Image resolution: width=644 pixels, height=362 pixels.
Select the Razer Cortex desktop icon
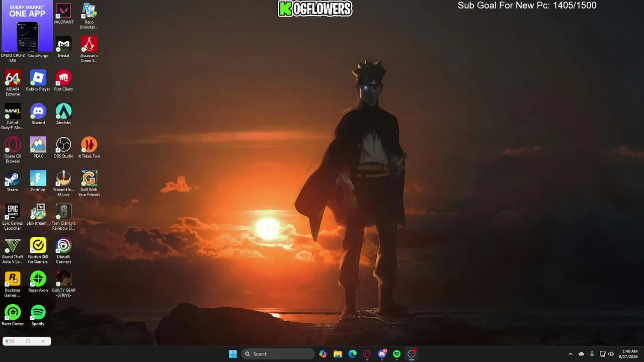(13, 316)
